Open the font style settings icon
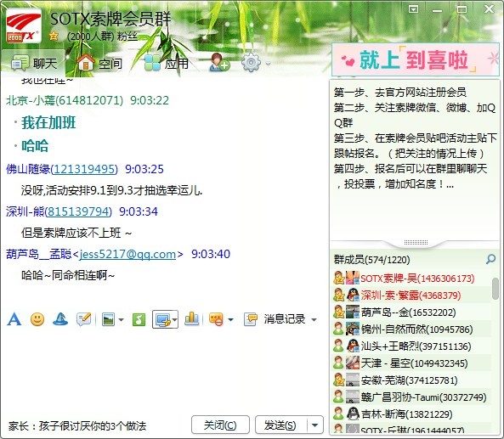This screenshot has height=439, width=504. [x=14, y=319]
